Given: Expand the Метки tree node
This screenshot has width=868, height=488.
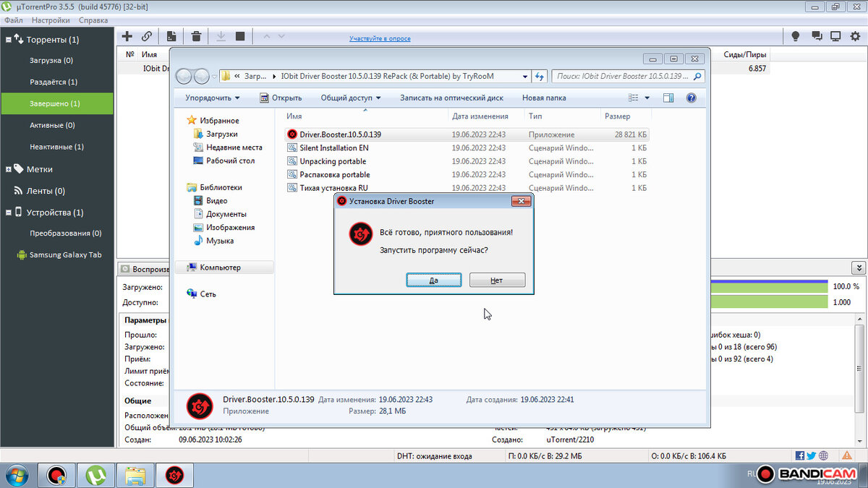Looking at the screenshot, I should [x=9, y=169].
